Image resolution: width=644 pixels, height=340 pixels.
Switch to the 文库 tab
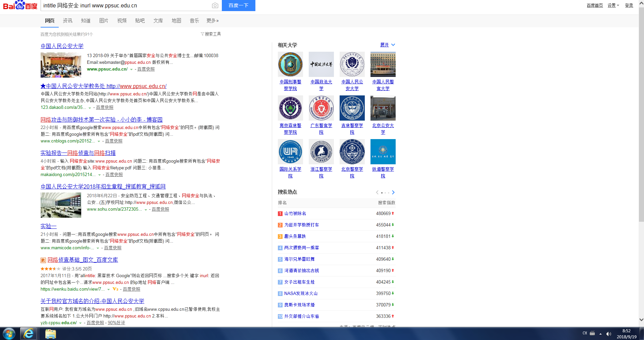[x=158, y=20]
